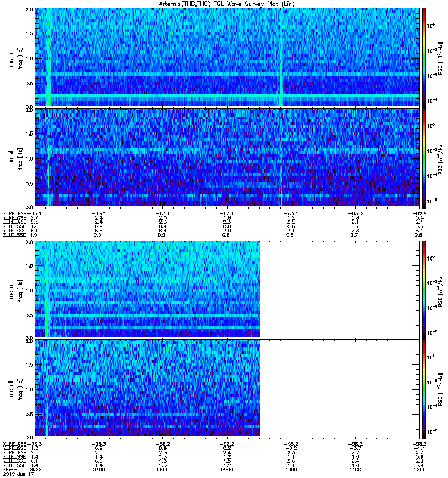Screen dimensions: 448x478
Task: Click the 0600 time label
Action: 35,470
